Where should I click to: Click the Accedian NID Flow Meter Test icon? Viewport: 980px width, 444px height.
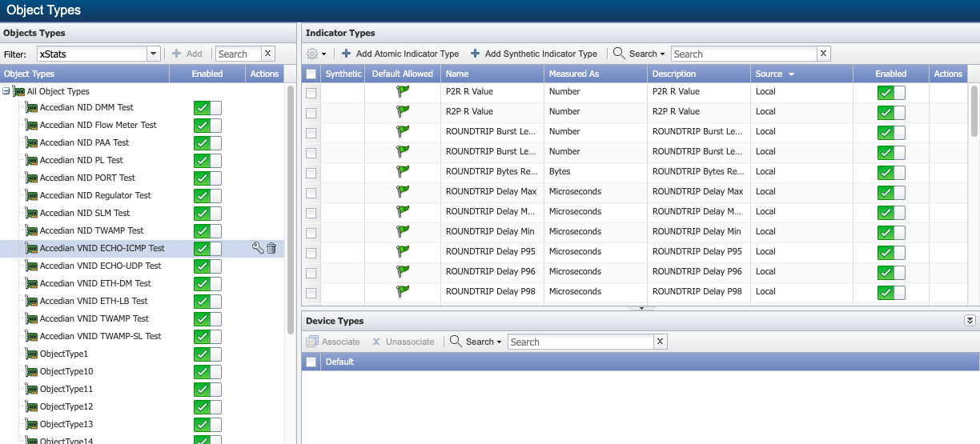pyautogui.click(x=31, y=125)
